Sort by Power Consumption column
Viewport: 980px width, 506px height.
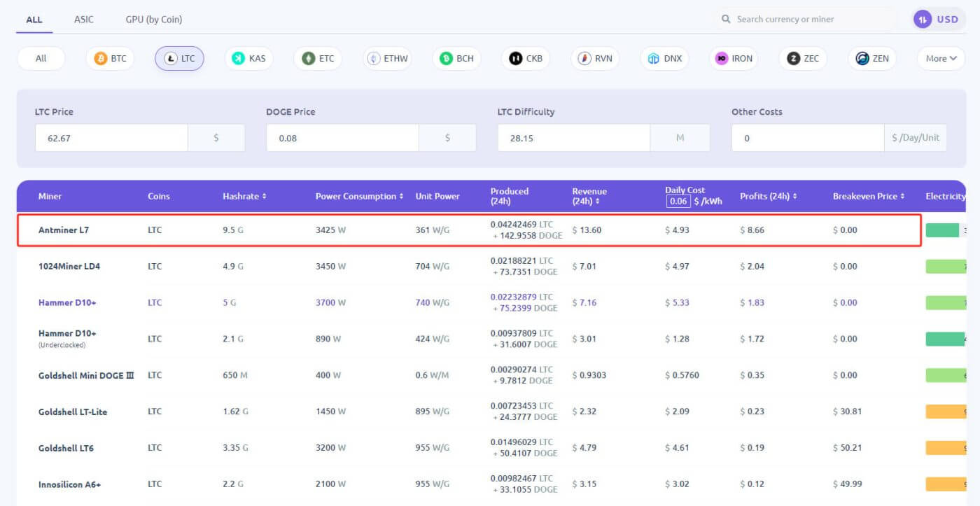click(x=359, y=197)
